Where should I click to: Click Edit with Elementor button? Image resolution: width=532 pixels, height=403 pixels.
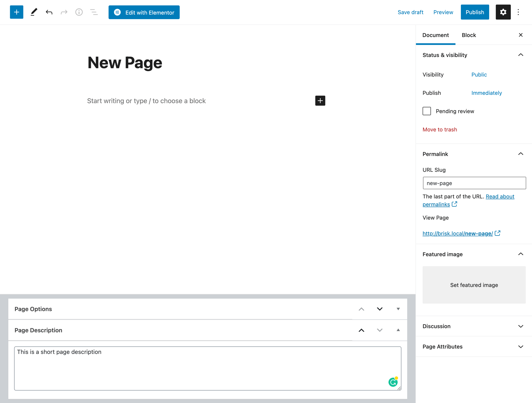click(x=144, y=12)
